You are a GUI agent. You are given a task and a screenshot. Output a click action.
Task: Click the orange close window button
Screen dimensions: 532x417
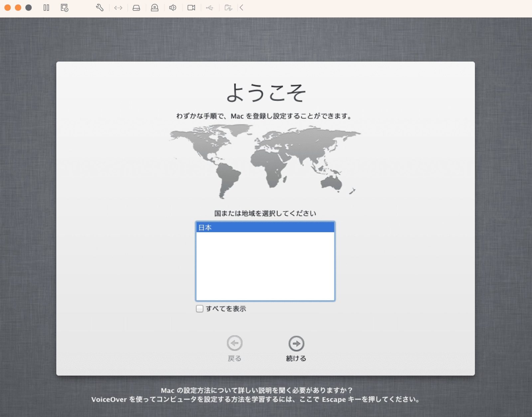[8, 8]
